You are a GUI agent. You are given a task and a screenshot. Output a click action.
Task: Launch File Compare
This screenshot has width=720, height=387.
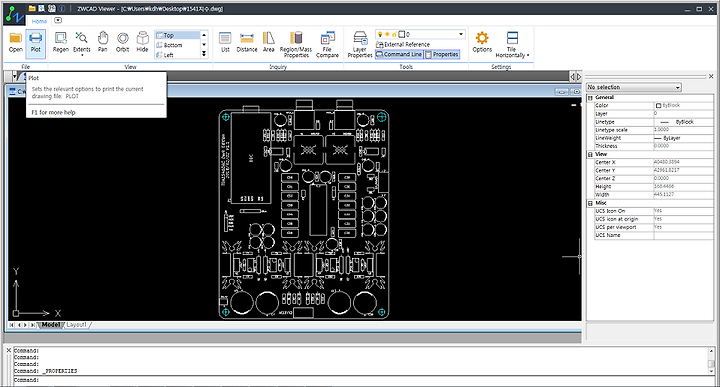[x=327, y=45]
